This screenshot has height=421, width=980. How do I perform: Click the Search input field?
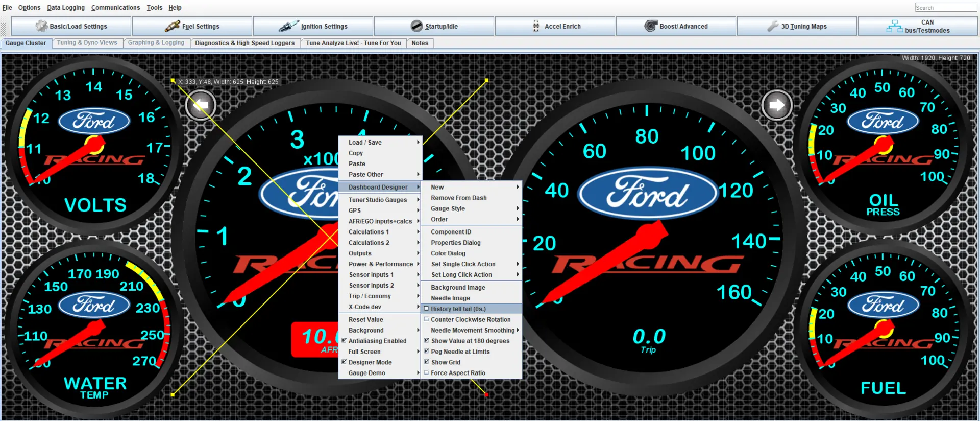945,7
